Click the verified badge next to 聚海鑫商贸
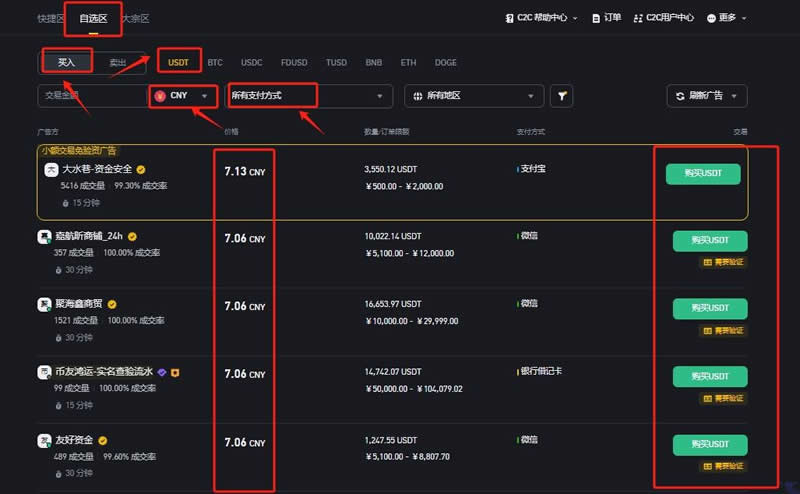Screen dimensions: 800x494 click(112, 304)
